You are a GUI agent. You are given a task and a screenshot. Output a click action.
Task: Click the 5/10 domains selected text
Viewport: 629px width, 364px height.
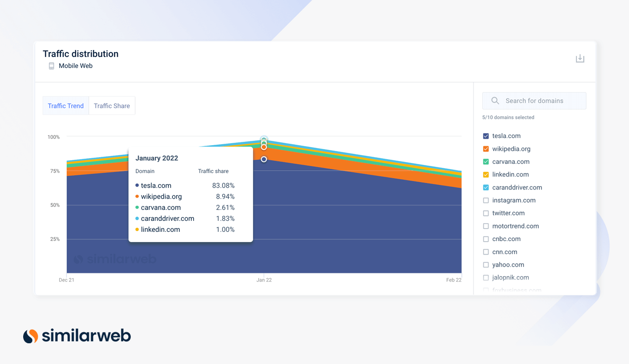(508, 118)
